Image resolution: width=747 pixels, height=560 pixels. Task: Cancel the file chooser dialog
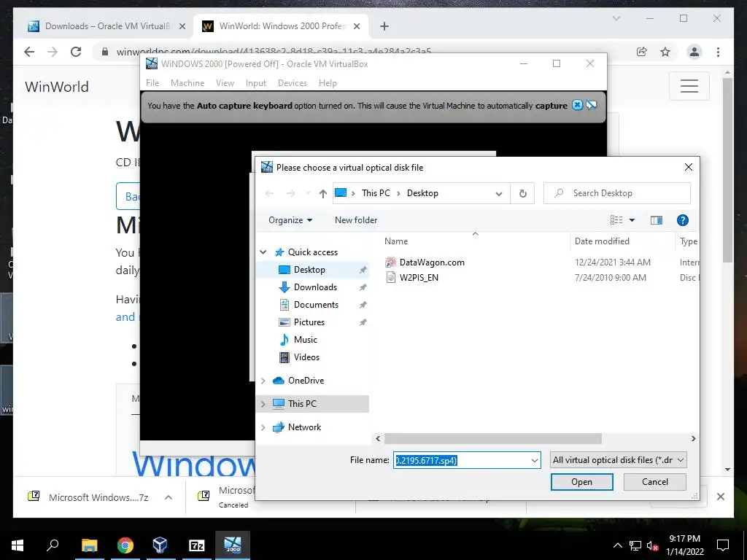pyautogui.click(x=654, y=482)
